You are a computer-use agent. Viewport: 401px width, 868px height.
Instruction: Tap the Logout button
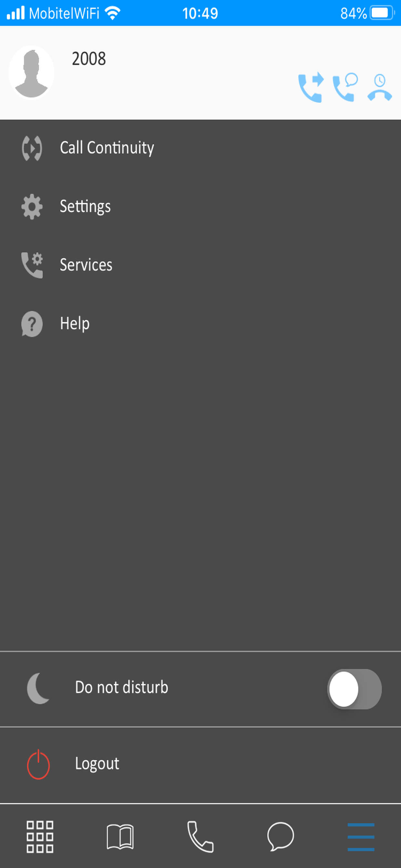(x=200, y=764)
